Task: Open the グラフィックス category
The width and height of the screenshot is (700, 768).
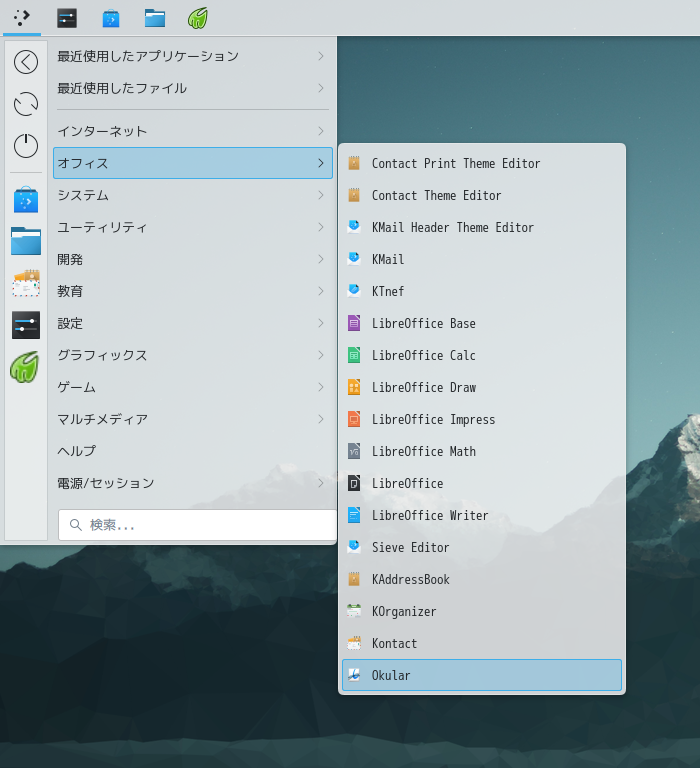Action: (x=193, y=355)
